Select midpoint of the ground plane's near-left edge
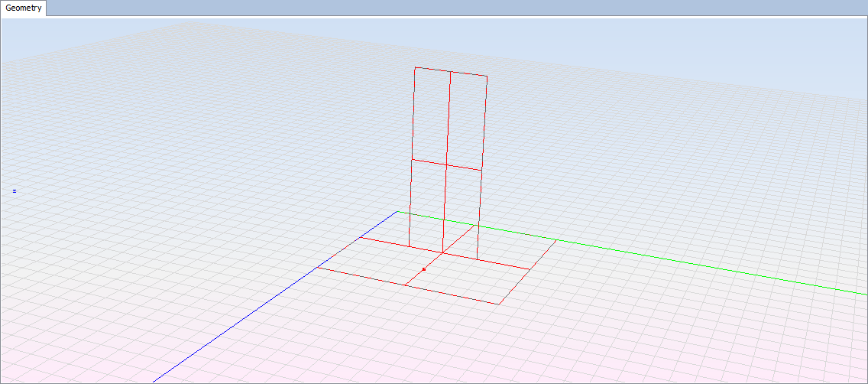 click(x=404, y=285)
